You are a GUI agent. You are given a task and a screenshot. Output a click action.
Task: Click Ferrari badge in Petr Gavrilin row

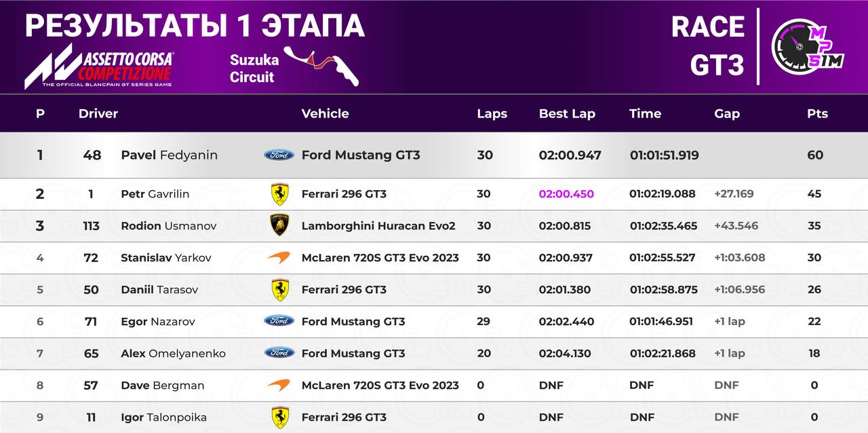[x=279, y=194]
